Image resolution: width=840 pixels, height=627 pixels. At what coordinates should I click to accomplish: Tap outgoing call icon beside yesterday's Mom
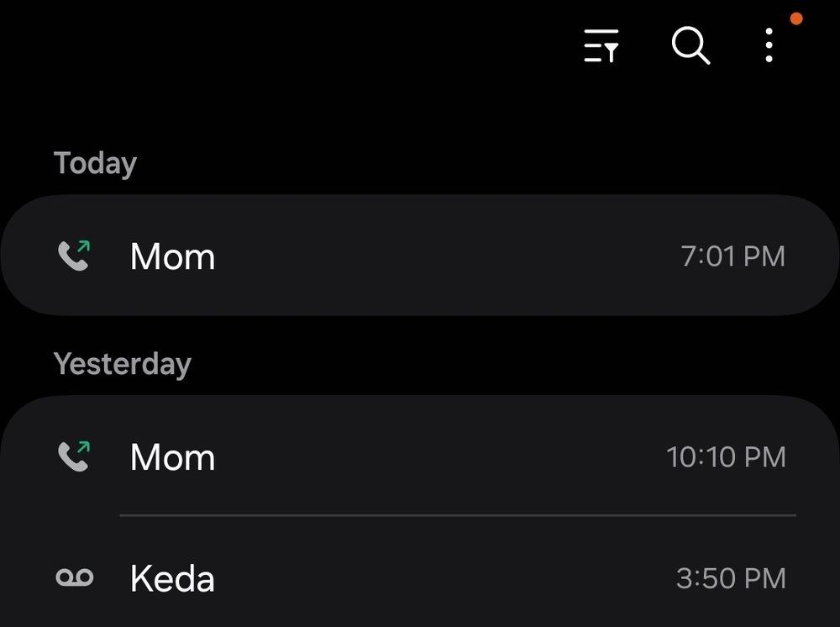[x=74, y=456]
